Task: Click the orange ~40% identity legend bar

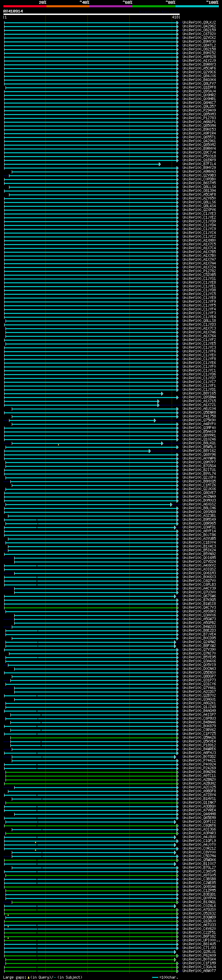Action: coord(68,6)
